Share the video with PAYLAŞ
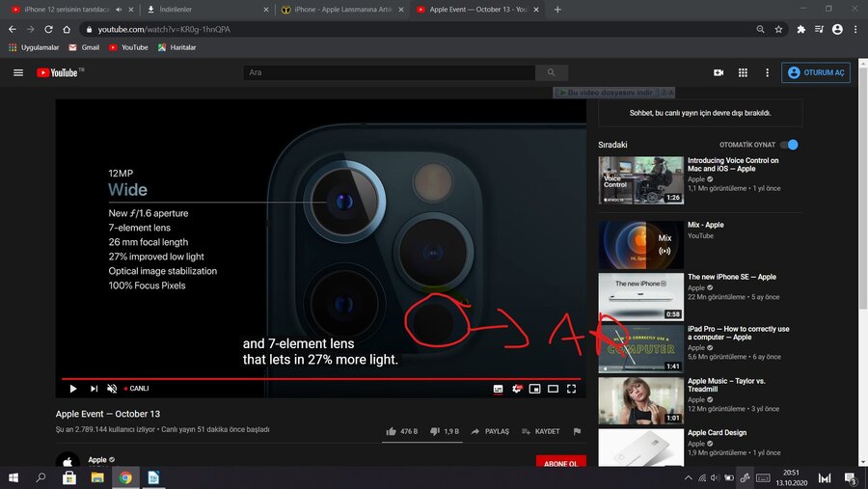 [490, 431]
